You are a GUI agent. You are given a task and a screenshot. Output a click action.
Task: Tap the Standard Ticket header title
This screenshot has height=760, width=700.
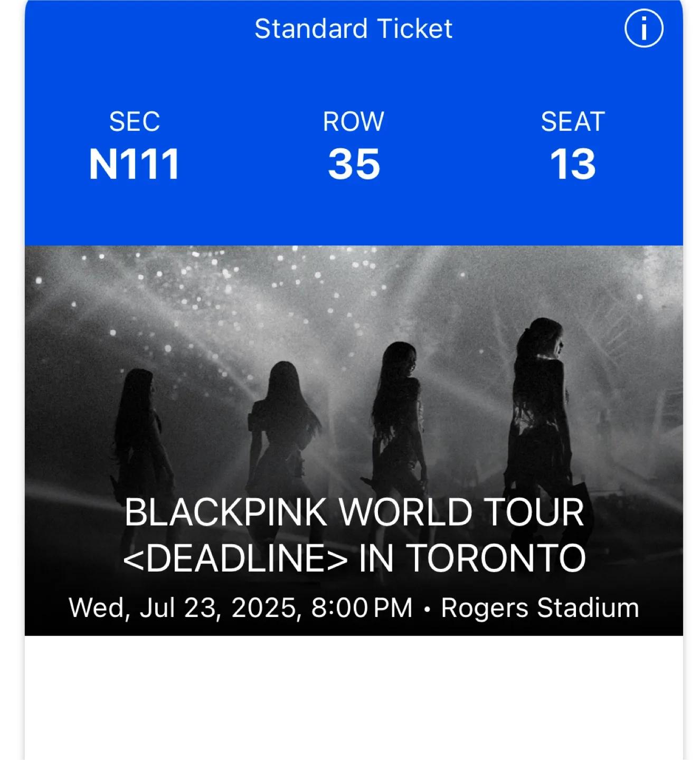coord(353,28)
